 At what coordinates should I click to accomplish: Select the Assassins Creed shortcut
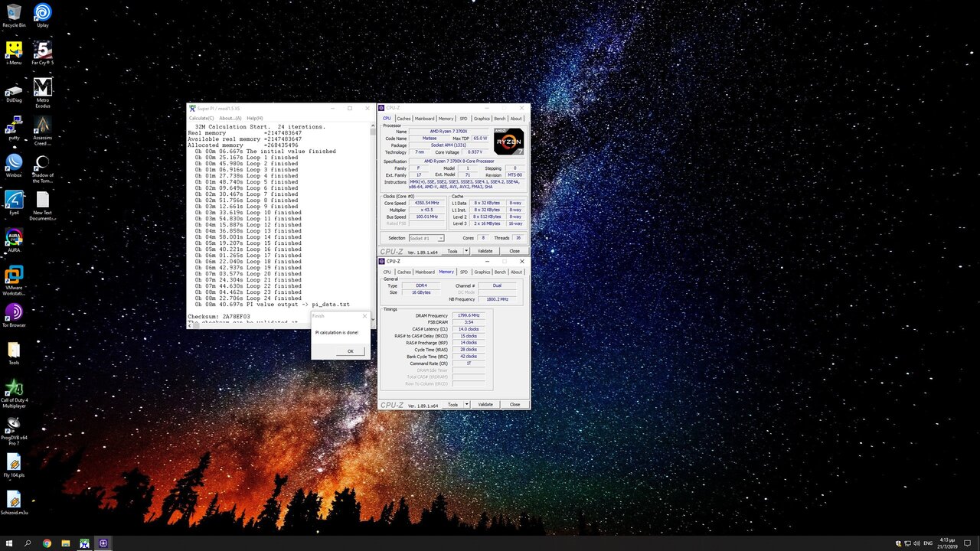43,131
